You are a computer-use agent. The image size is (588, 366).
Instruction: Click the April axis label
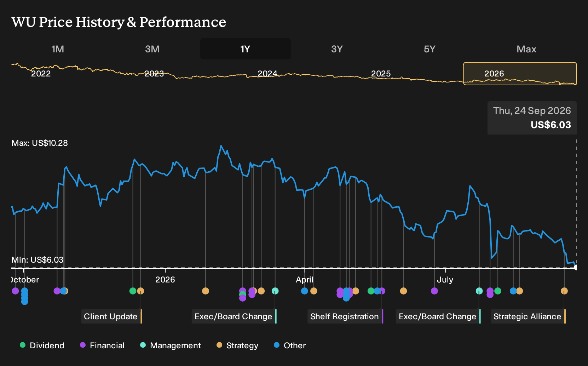tap(305, 280)
